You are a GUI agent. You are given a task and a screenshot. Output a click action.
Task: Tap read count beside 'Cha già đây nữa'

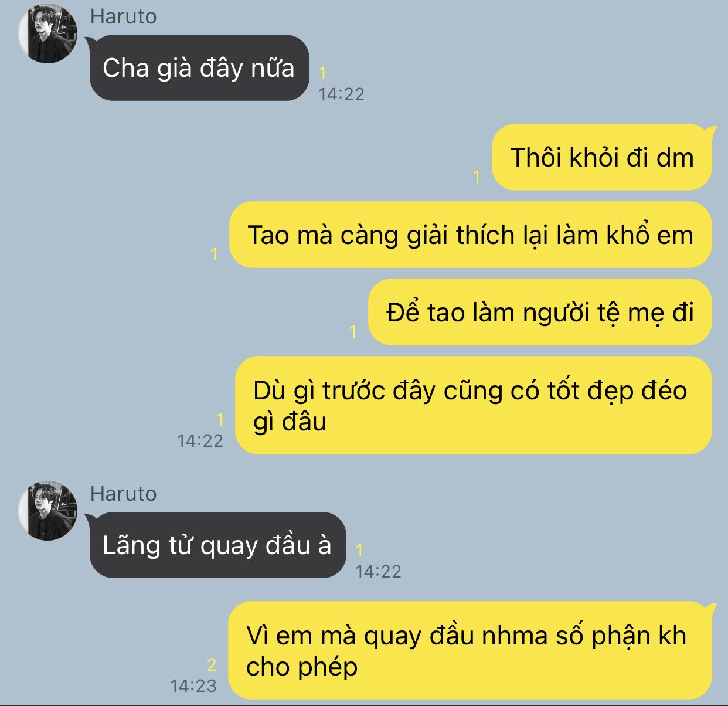322,73
